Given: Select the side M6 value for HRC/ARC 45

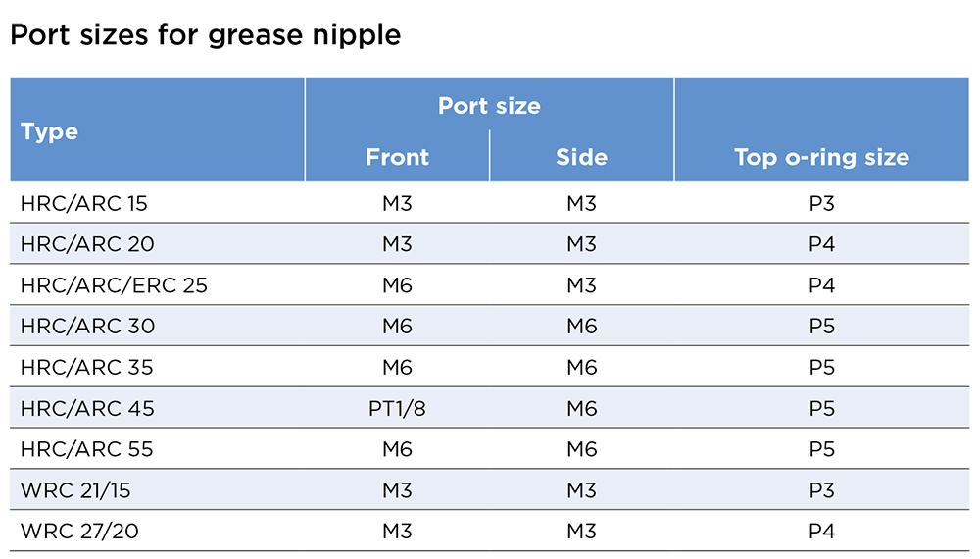Looking at the screenshot, I should [581, 408].
